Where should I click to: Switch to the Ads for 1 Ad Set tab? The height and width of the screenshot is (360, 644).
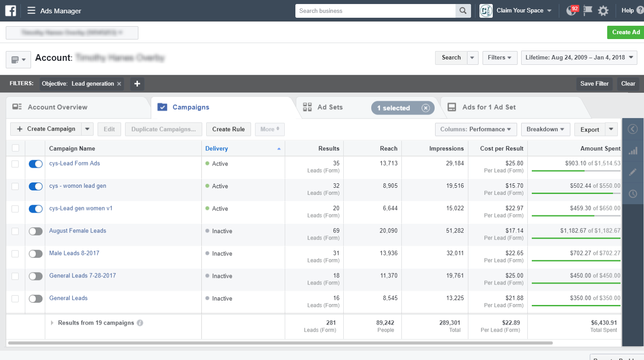point(488,107)
